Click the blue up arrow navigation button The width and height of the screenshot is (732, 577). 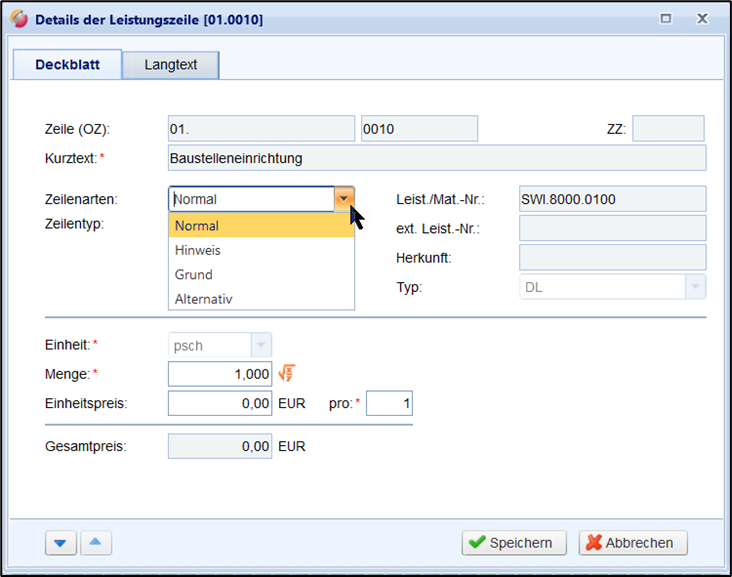95,543
